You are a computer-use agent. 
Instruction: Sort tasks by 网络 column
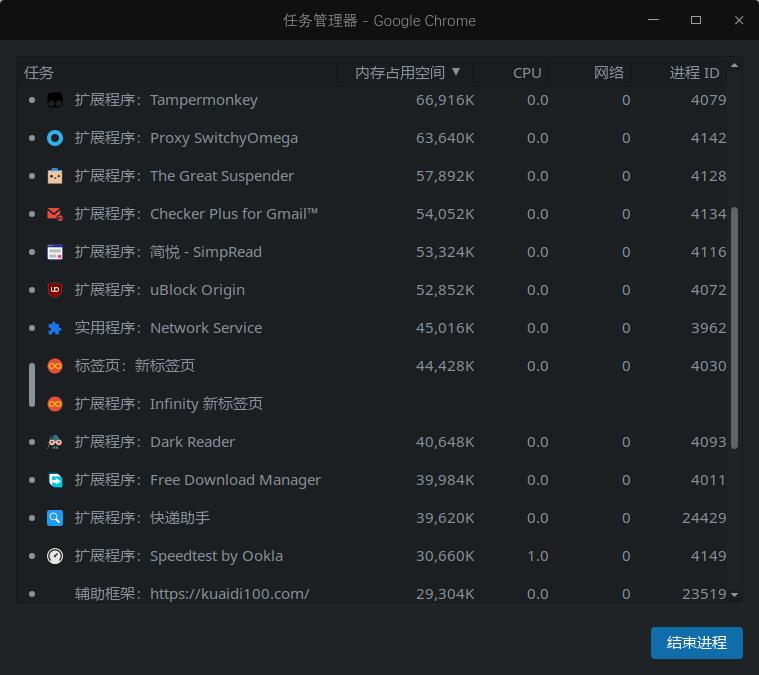coord(608,73)
